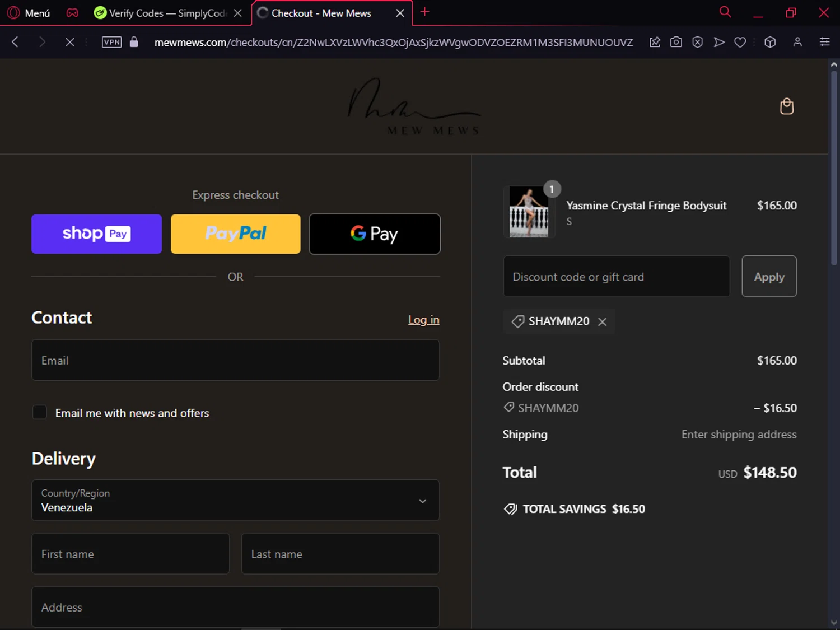Switch to Checkout - Mew Mews tab
This screenshot has width=840, height=630.
pos(322,13)
